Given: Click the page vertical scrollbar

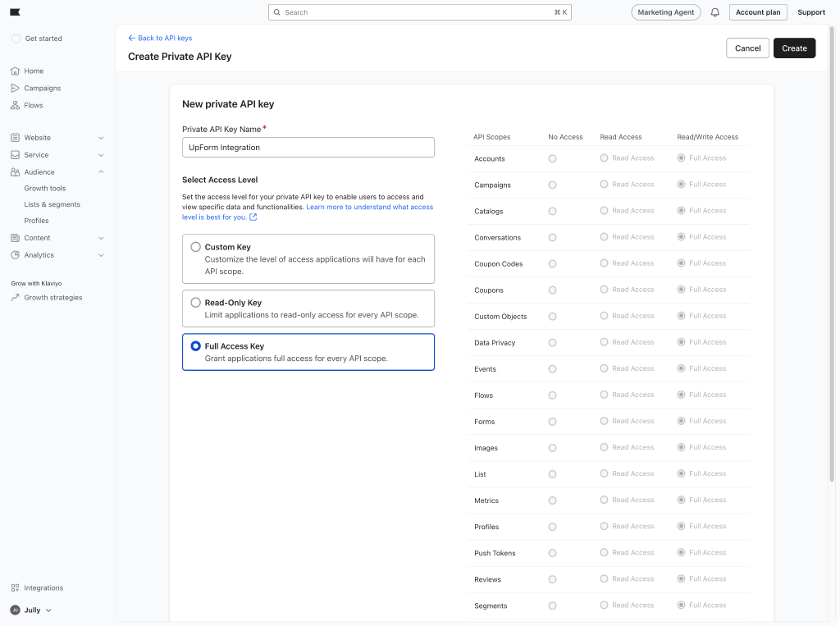Looking at the screenshot, I should [x=832, y=254].
